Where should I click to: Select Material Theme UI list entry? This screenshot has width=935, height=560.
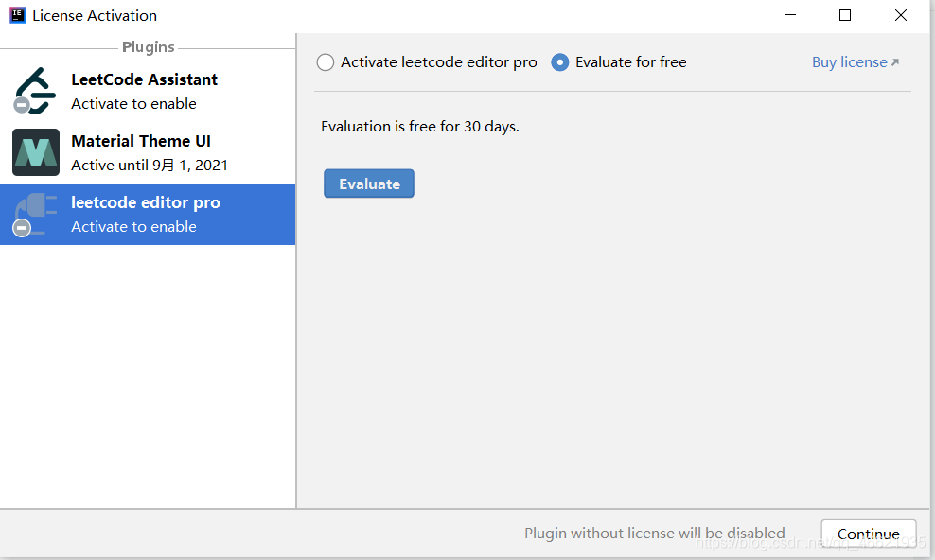[x=148, y=152]
